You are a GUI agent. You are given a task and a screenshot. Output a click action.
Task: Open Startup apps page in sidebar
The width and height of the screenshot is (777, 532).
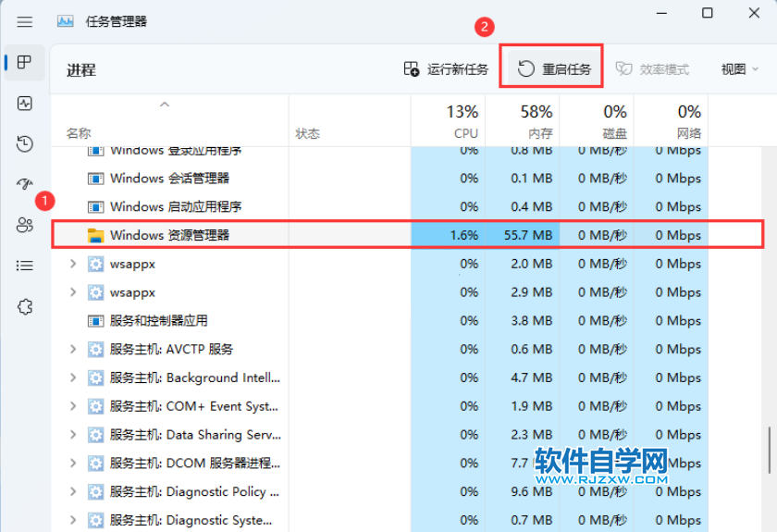24,184
